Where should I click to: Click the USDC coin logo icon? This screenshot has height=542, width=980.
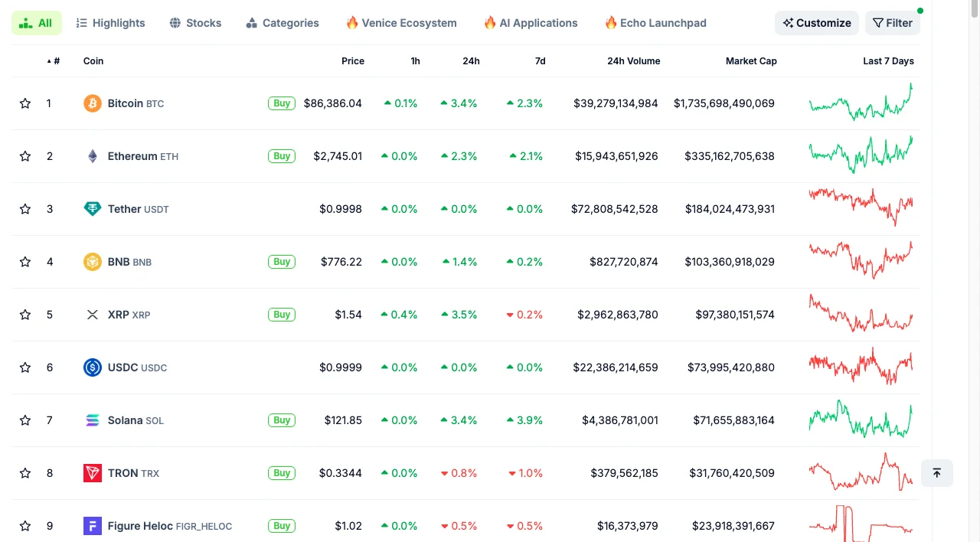tap(93, 367)
